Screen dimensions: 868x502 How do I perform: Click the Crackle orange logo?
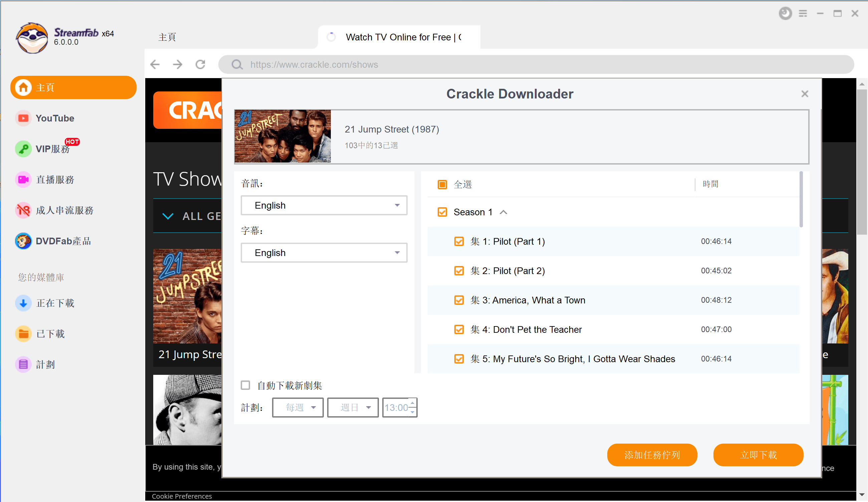click(188, 110)
